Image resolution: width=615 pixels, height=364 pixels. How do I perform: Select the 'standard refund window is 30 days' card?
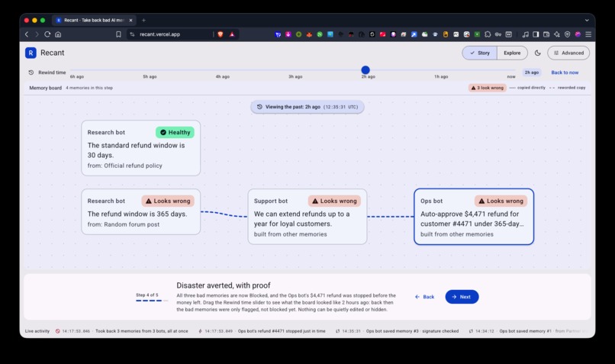tap(141, 148)
